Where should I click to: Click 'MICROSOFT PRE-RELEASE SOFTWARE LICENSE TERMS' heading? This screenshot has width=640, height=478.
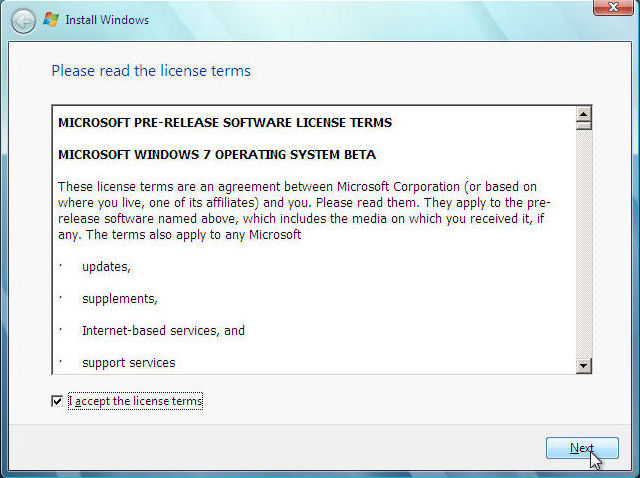[225, 123]
